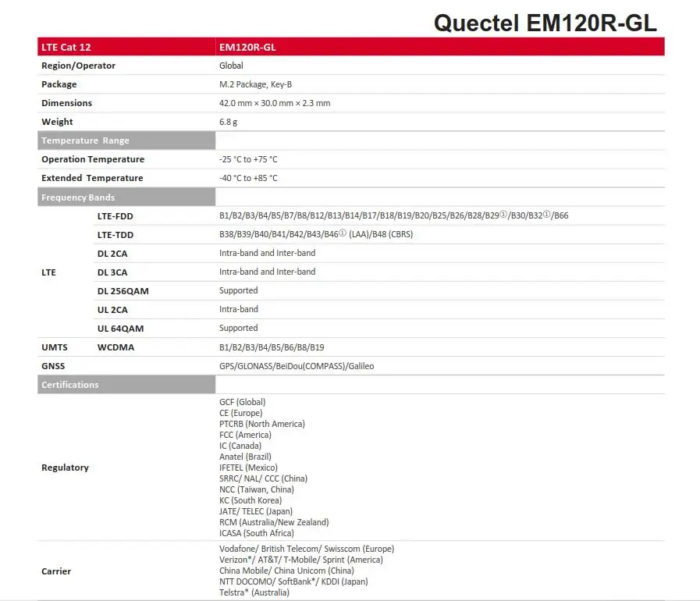Click the dimensions value 42.0 mm × 30.0 mm

coord(274,103)
